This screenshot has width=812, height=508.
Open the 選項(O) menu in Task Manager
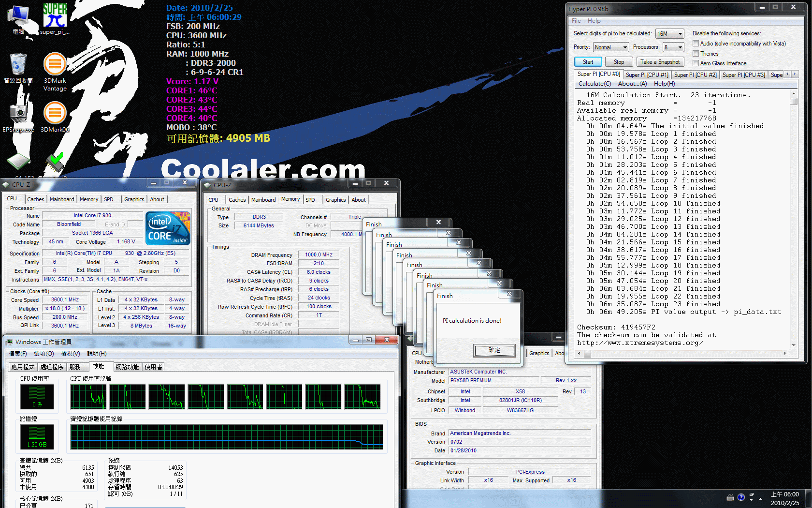pos(44,354)
